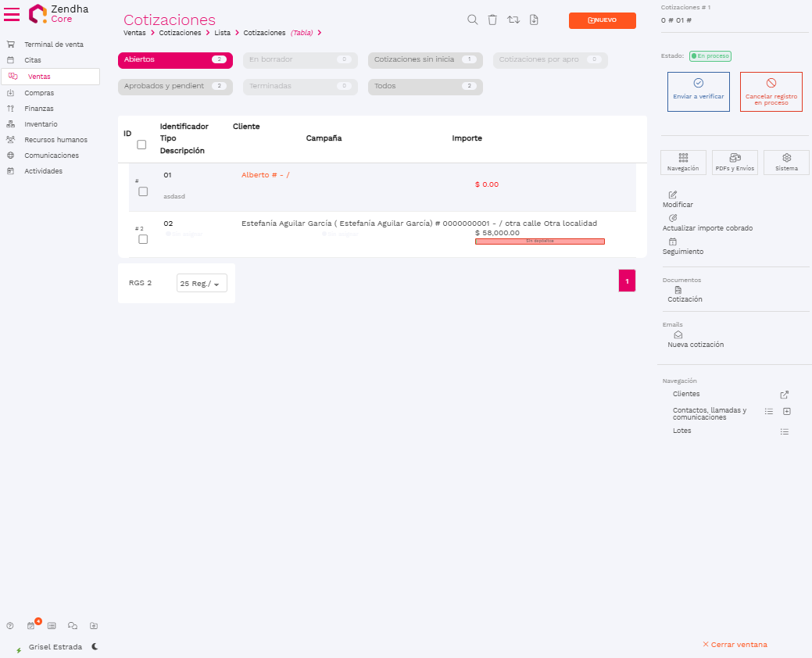Expand the Navegación panel button

683,163
